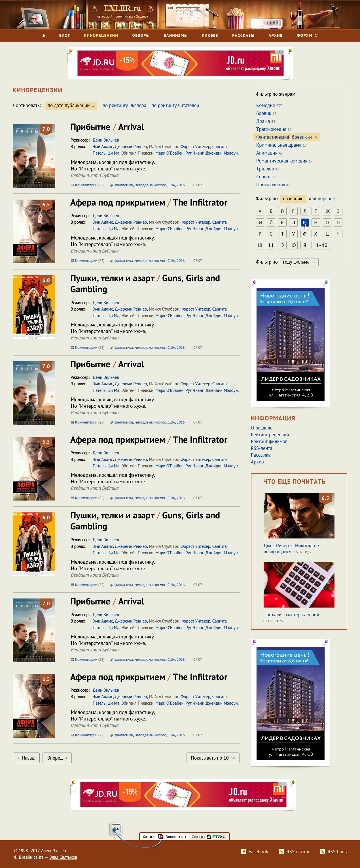The height and width of the screenshot is (868, 360).
Task: Go to next page with Вперед button
Action: 57,758
